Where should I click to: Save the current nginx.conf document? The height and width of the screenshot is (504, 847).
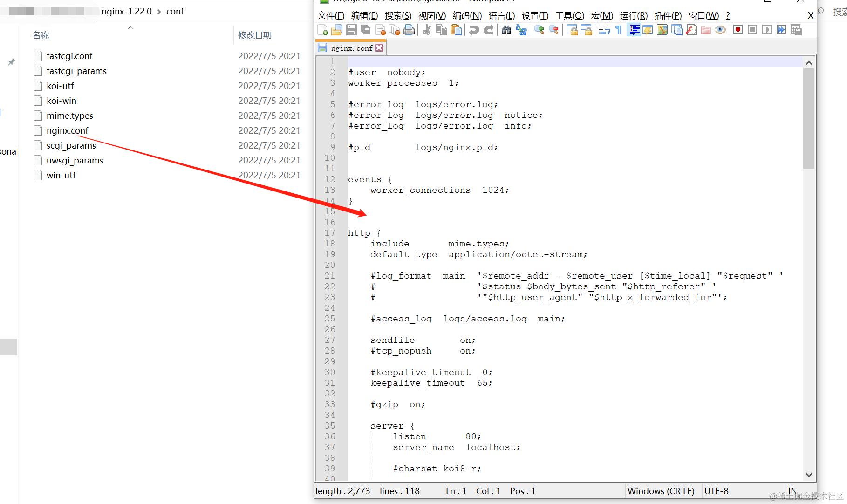pyautogui.click(x=351, y=30)
